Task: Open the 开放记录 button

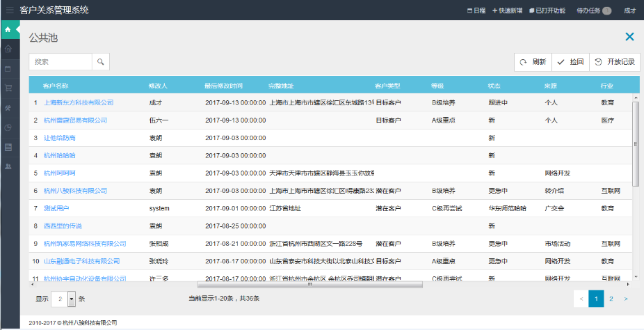Action: 615,62
